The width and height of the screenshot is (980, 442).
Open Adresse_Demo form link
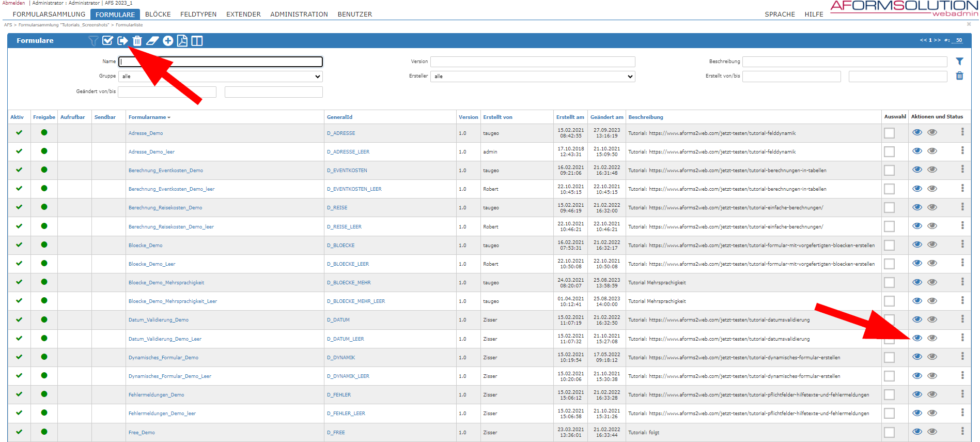pyautogui.click(x=146, y=133)
